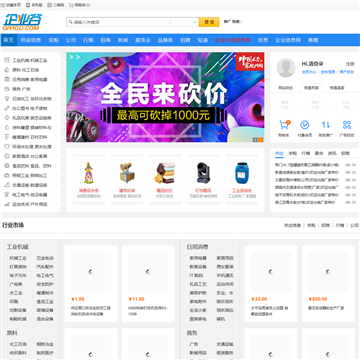Screen dimensions: 360x360
Task: Open 商圈 in the blue nav bar
Action: pyautogui.click(x=313, y=40)
